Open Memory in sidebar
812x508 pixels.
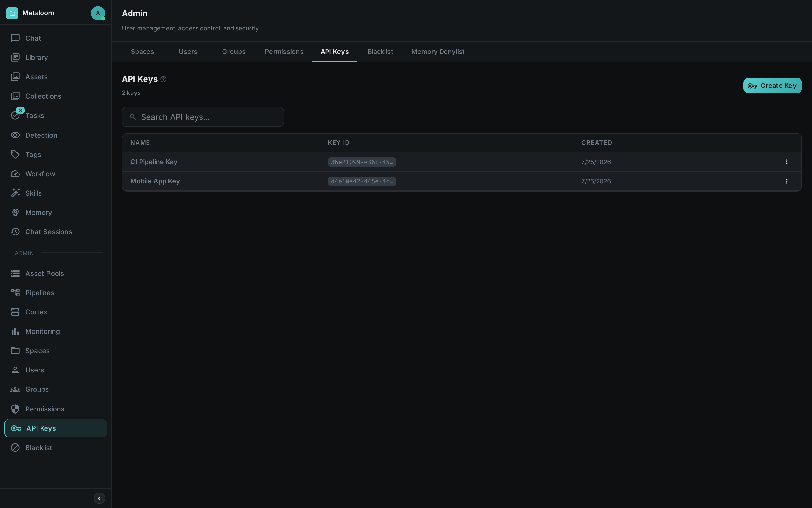click(55, 212)
